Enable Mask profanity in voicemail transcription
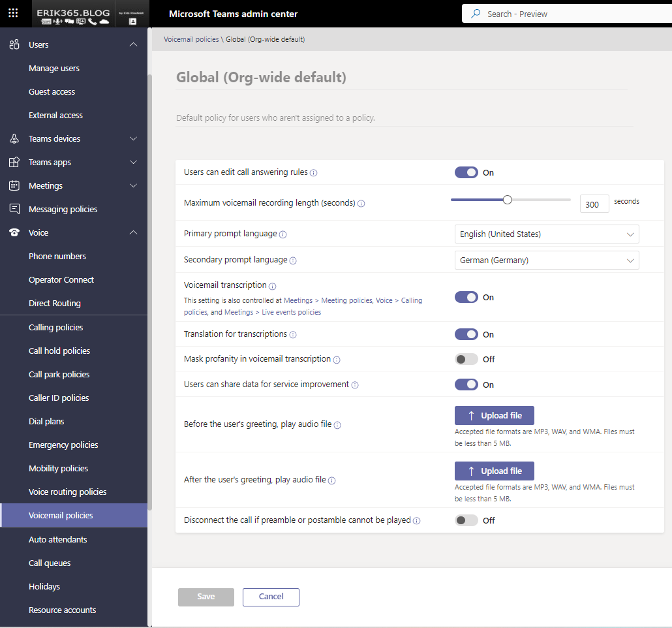Screen dimensions: 672x628 pyautogui.click(x=466, y=359)
